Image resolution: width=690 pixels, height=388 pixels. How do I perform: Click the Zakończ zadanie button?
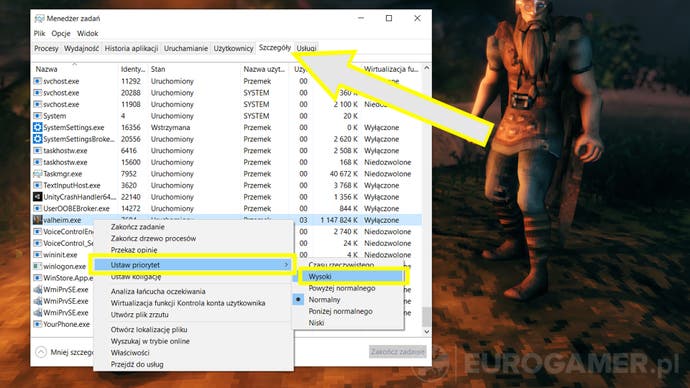397,351
